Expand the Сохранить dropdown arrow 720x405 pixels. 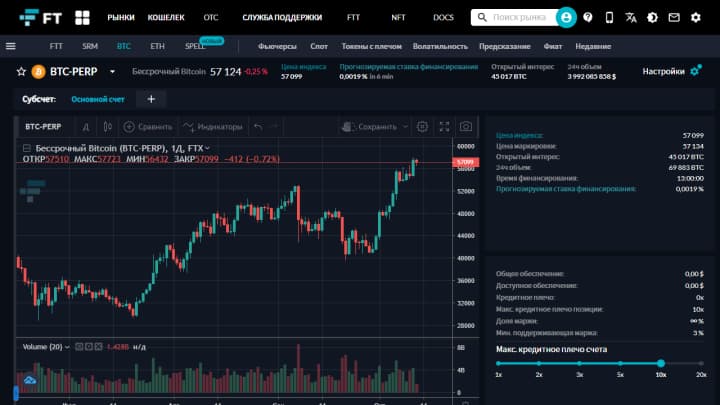[405, 127]
